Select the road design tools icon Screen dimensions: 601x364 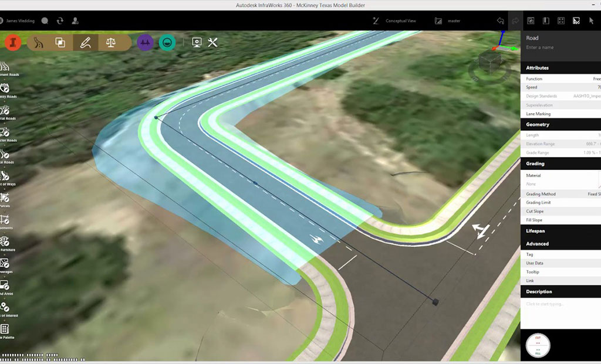[x=39, y=42]
